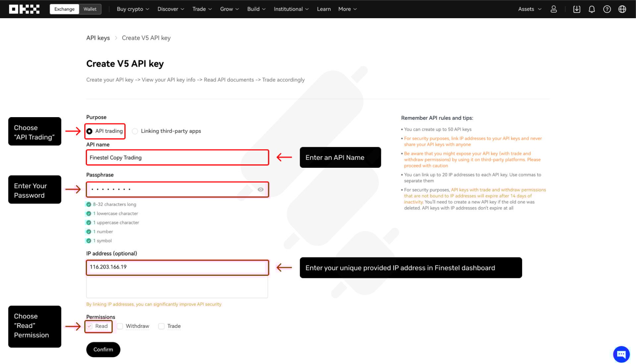Toggle the Read permission checkbox

point(89,326)
